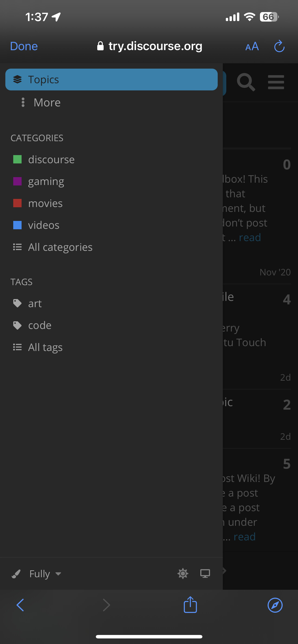Toggle light mode sun icon
This screenshot has height=644, width=298.
click(183, 574)
